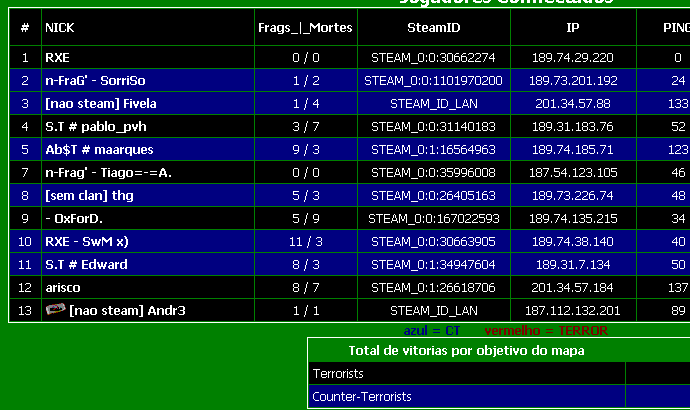
Task: Select the IP column header
Action: point(573,28)
